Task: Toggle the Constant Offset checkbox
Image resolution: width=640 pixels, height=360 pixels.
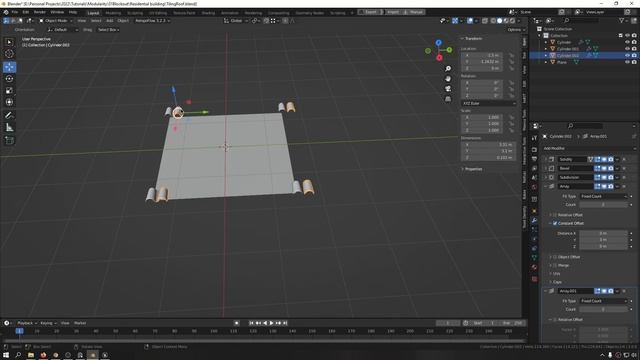Action: 555,223
